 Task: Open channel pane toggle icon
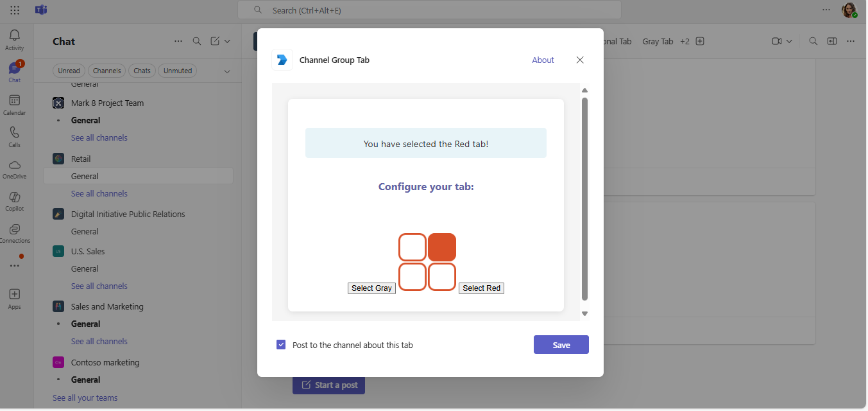tap(832, 41)
